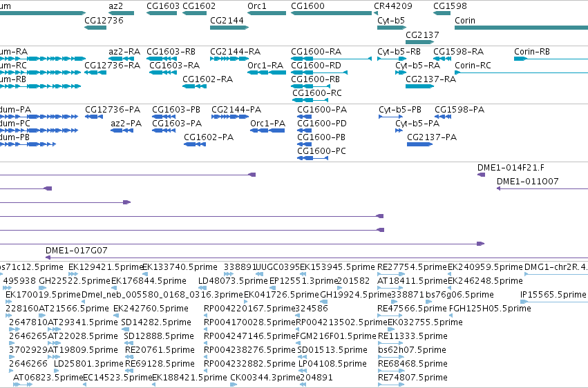Select the CG1602-PA protein feature
The image size is (588, 388).
(195, 144)
